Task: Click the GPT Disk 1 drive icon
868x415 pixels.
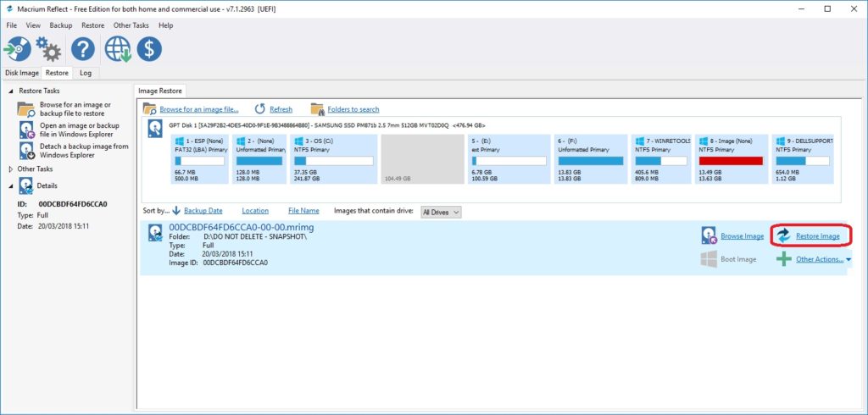Action: [x=155, y=129]
